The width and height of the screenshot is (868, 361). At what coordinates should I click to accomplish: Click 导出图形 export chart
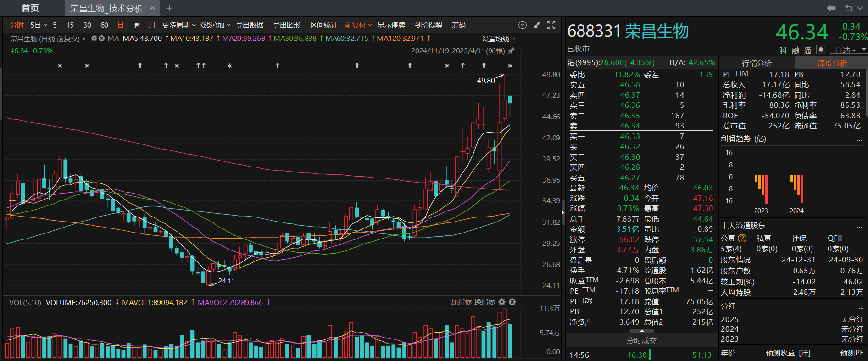(287, 25)
